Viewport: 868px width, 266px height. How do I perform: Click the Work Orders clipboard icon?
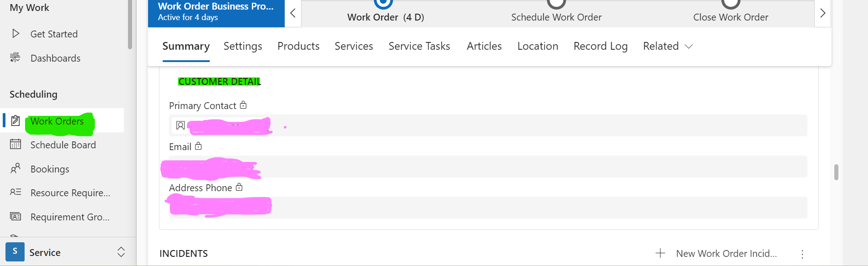[x=15, y=121]
